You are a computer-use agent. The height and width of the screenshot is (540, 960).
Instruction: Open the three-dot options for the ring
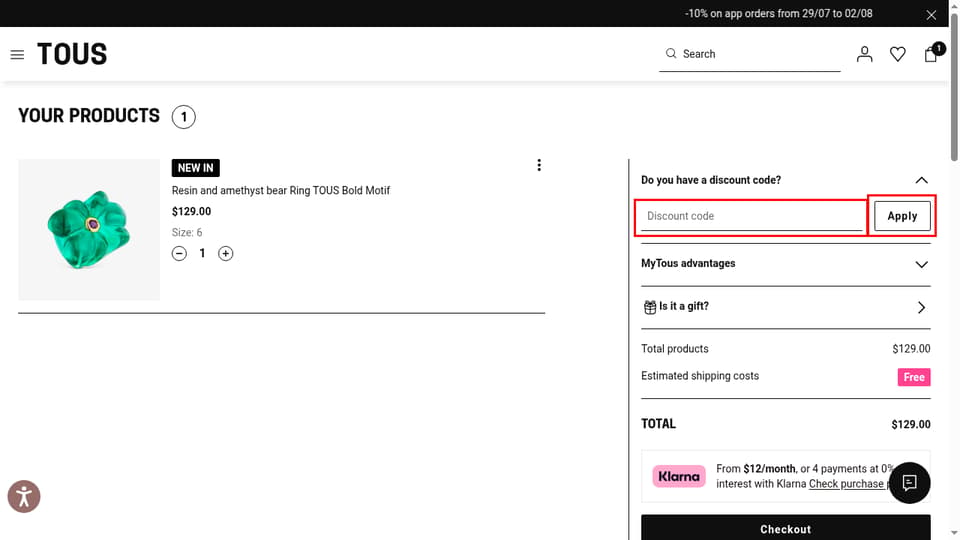point(539,165)
